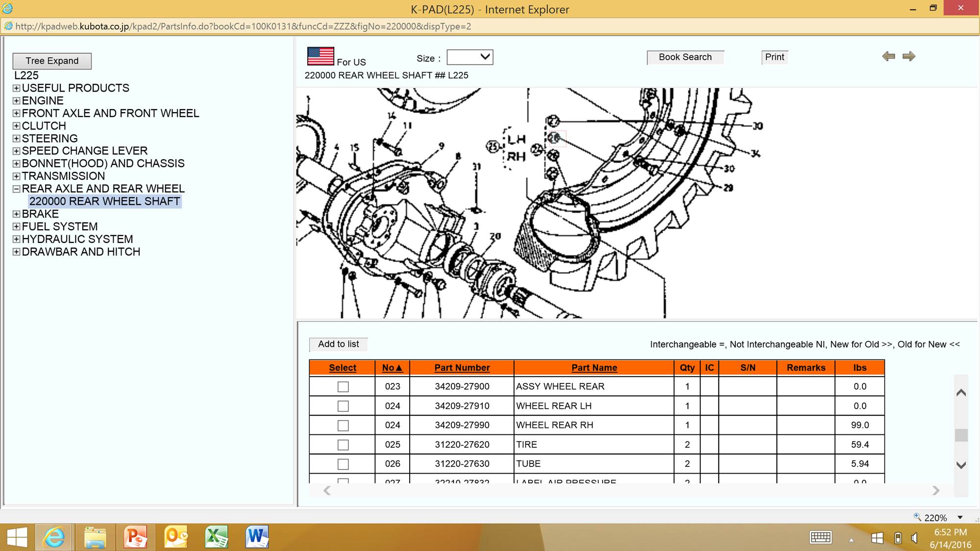Launch Outlook from the taskbar
Screen dimensions: 980x551
[175, 537]
